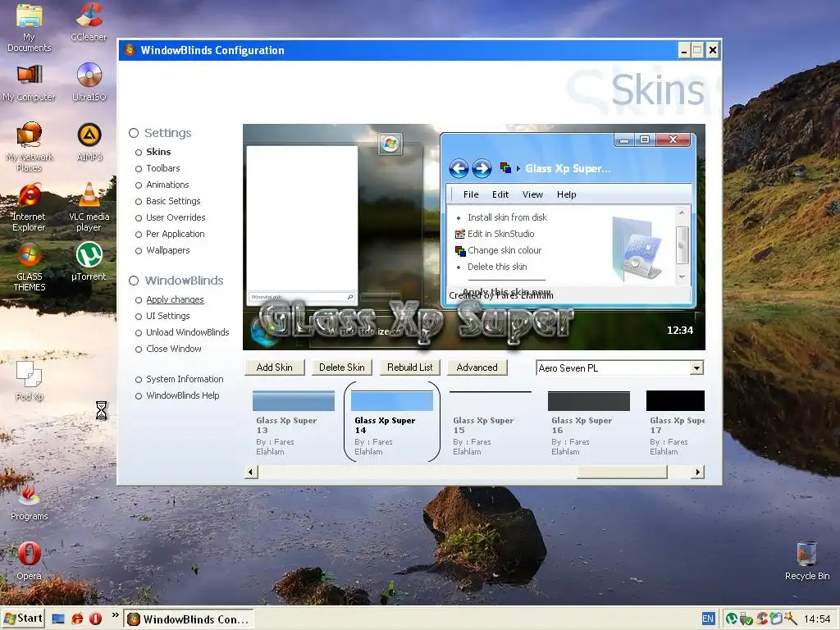Viewport: 840px width, 630px height.
Task: Click Help menu in skin preview
Action: [566, 194]
